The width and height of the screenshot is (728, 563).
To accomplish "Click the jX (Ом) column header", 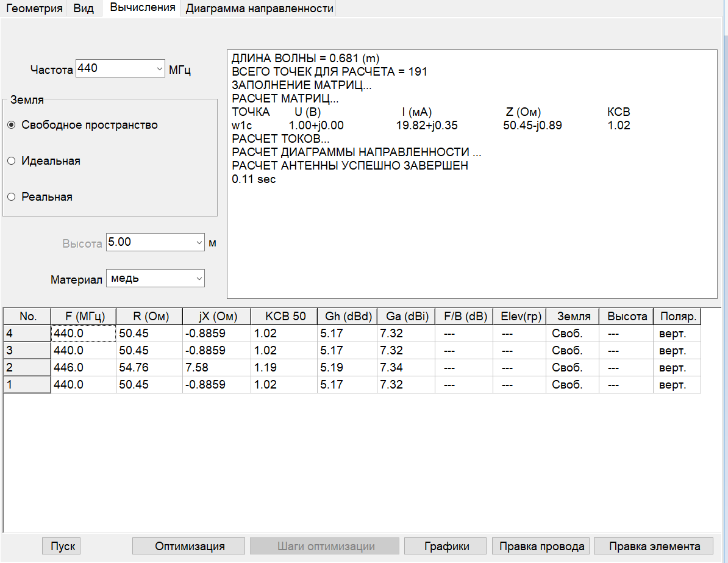I will tap(217, 317).
